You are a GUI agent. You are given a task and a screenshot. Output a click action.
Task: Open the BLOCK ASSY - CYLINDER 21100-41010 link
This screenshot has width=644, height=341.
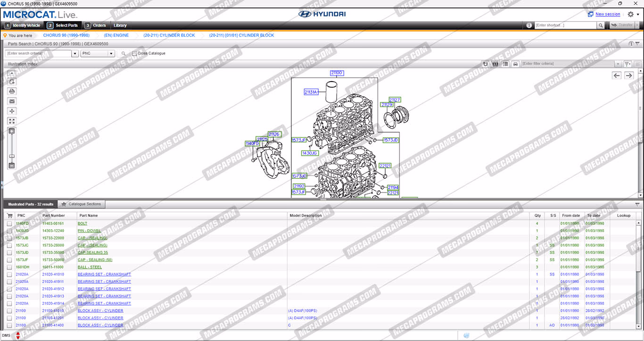pos(100,311)
